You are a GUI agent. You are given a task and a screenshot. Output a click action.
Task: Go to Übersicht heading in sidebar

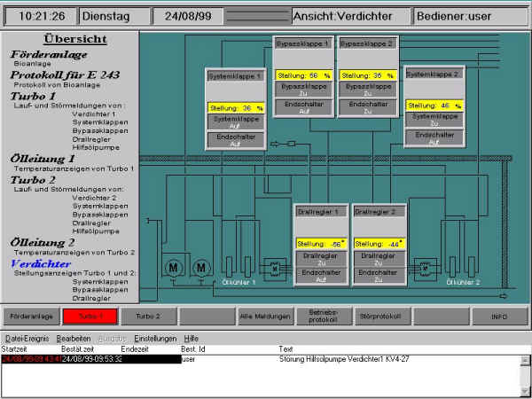pos(75,39)
